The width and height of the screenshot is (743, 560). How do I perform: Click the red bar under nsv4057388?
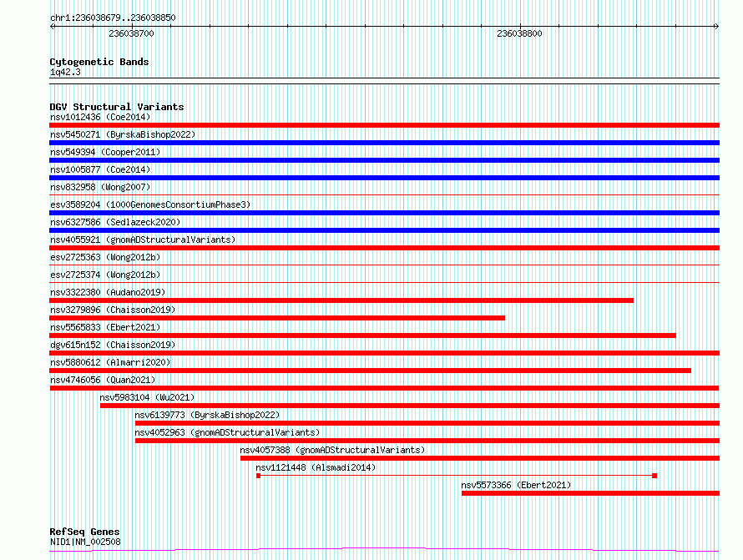(x=480, y=458)
